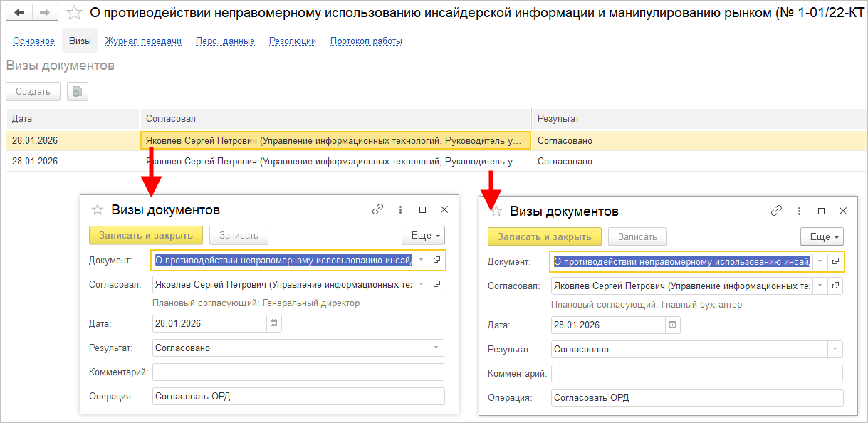Open kebab menu in right Визы документов dialog
This screenshot has height=423, width=868.
coord(799,211)
